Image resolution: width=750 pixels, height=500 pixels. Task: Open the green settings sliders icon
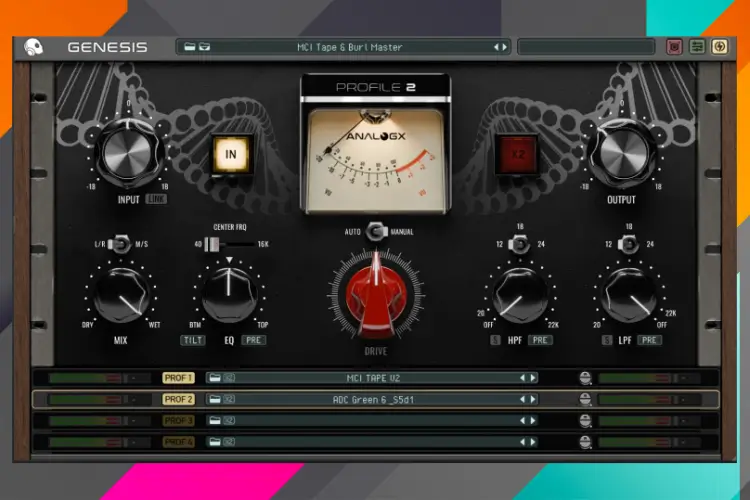[696, 46]
